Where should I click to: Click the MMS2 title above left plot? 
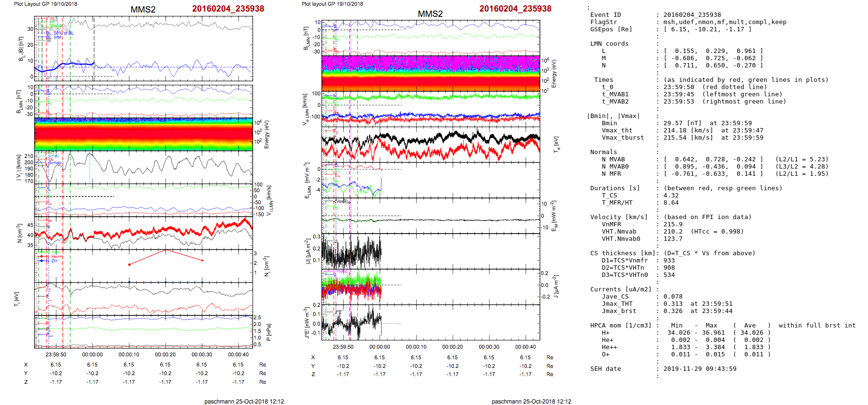pos(143,10)
